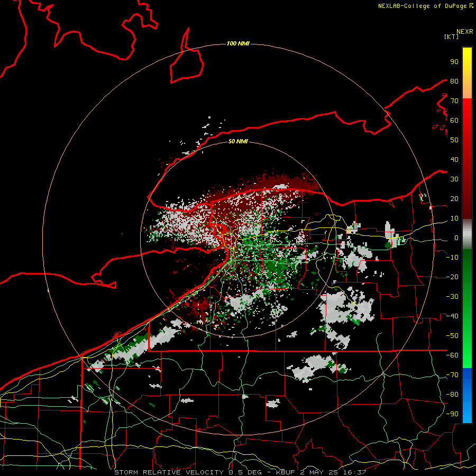Click the 40 value on the velocity scale
Screen dimensions: 476x476
coord(454,159)
